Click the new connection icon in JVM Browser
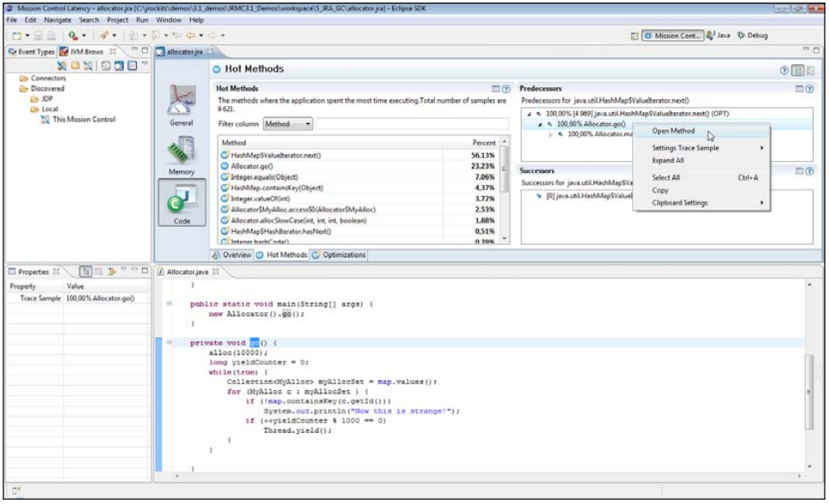 62,66
